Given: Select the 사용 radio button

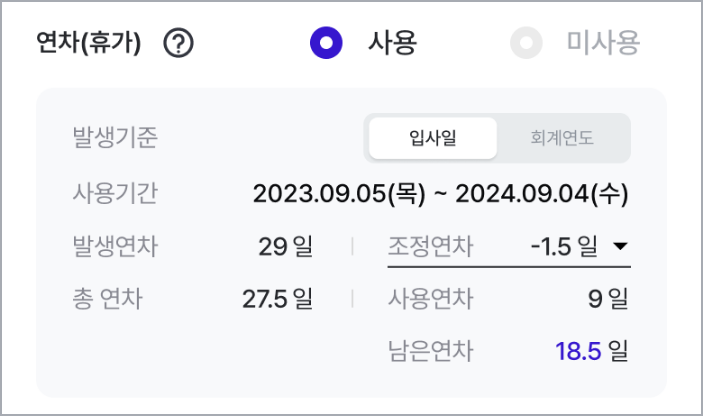Looking at the screenshot, I should point(326,43).
